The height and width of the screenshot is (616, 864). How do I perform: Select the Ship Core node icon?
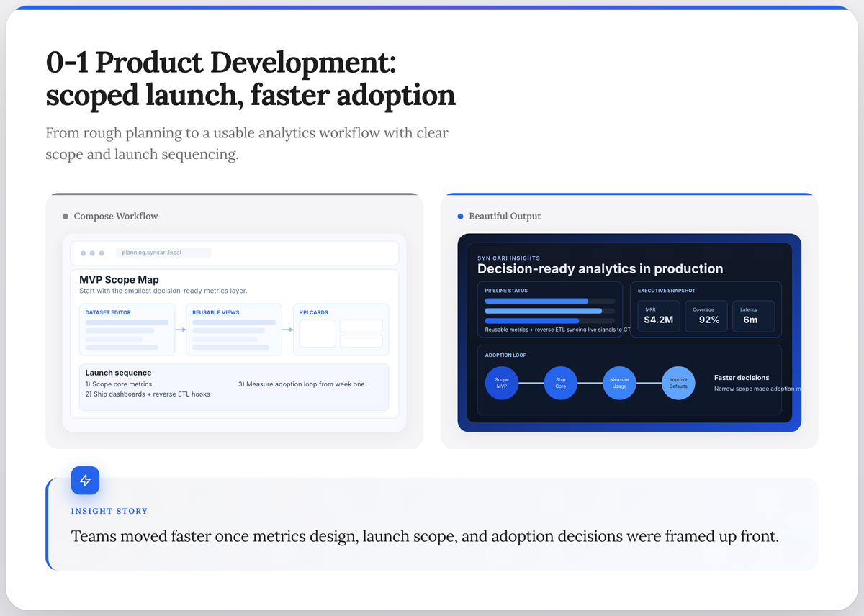561,383
